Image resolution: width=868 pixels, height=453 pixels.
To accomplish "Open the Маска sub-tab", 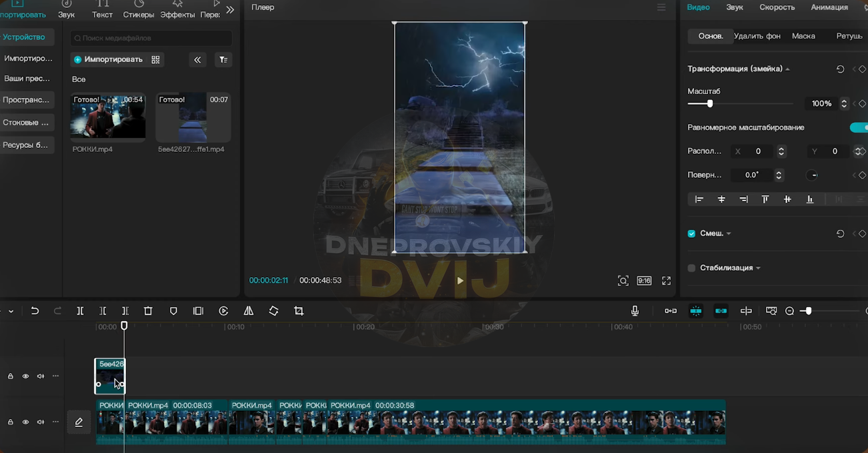I will click(803, 36).
